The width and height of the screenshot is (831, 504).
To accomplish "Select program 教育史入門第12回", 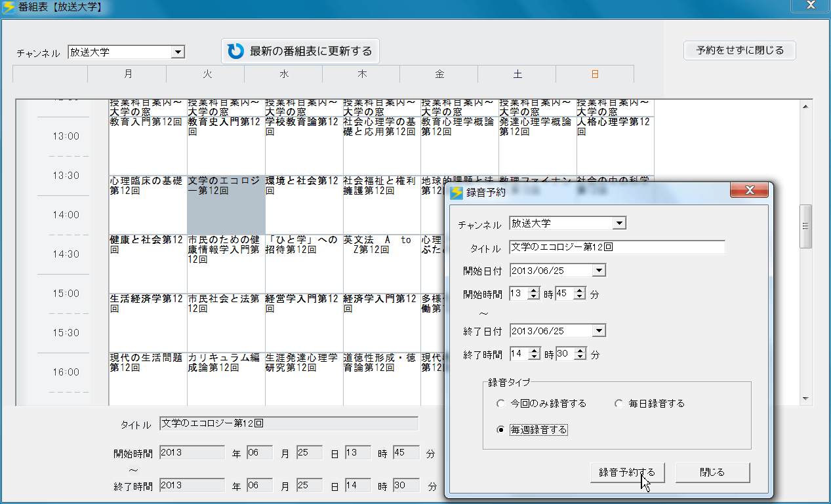I will pos(226,145).
